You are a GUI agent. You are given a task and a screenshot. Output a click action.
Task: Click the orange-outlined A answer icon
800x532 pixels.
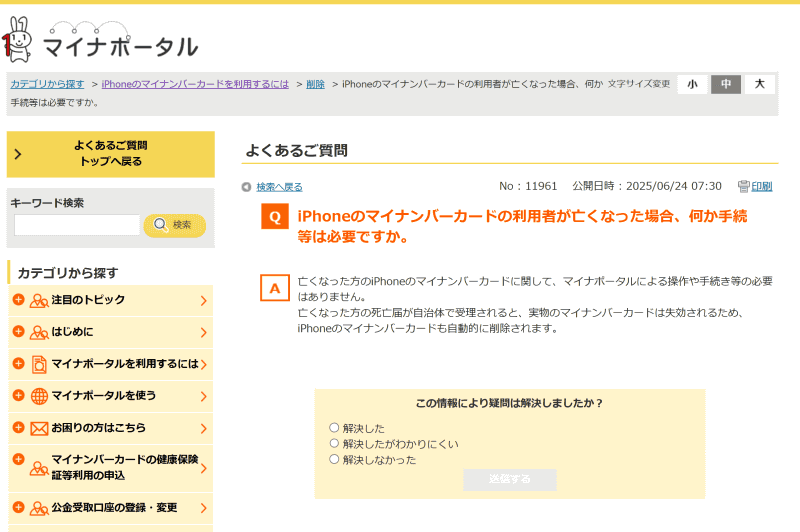(x=275, y=288)
